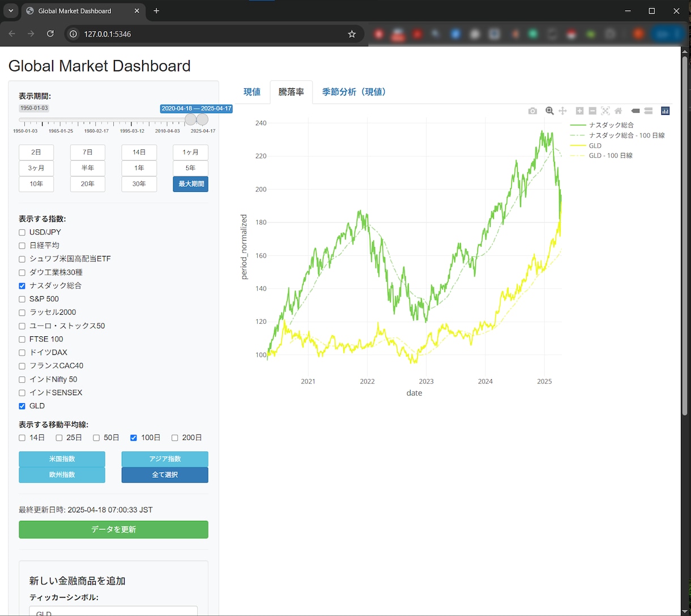This screenshot has height=616, width=691.
Task: Select the 騰落率 tab
Action: click(x=291, y=92)
